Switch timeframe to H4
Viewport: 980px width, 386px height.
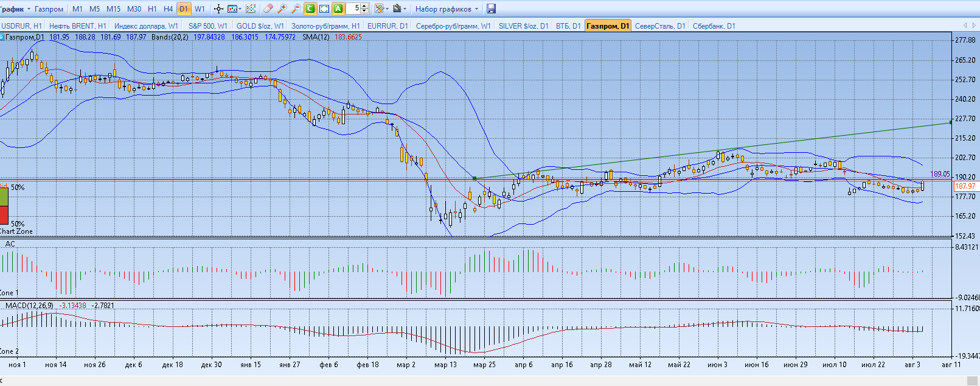pos(169,9)
